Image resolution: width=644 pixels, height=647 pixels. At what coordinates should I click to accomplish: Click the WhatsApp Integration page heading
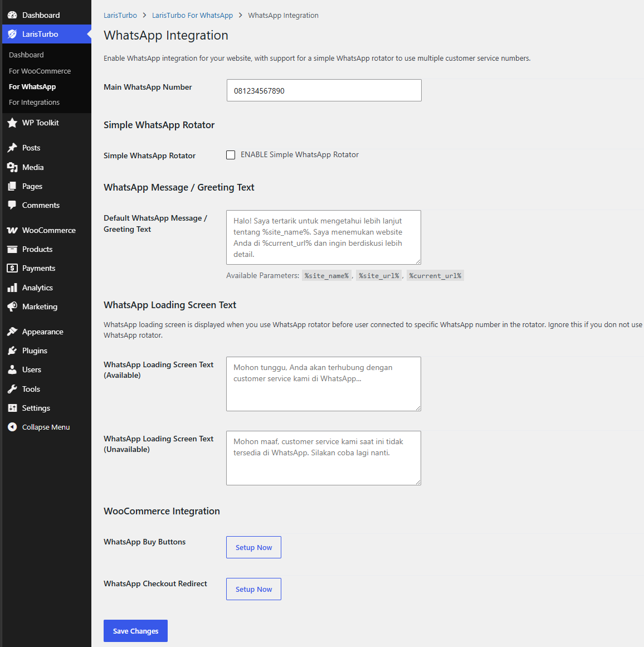point(166,36)
